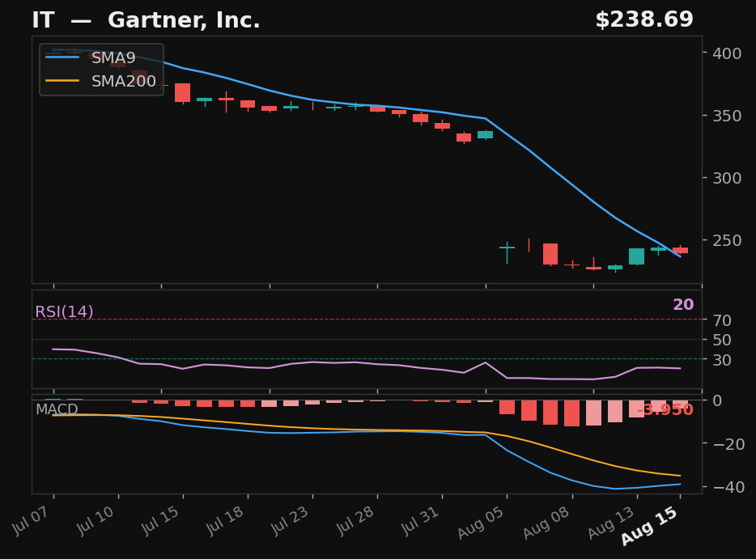Screen dimensions: 756x559
Task: Click the MACD histogram value -3.950
Action: pyautogui.click(x=665, y=409)
